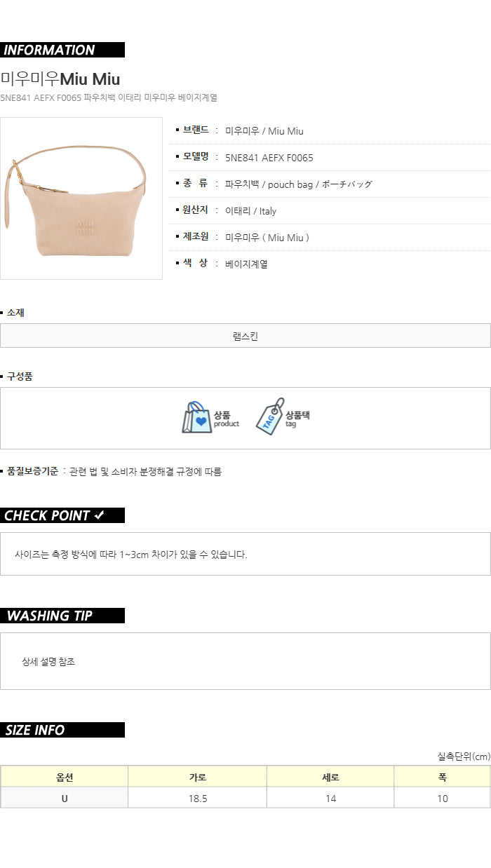Click the 램스킨 material field
Viewport: 491px width, 868px height.
[245, 336]
